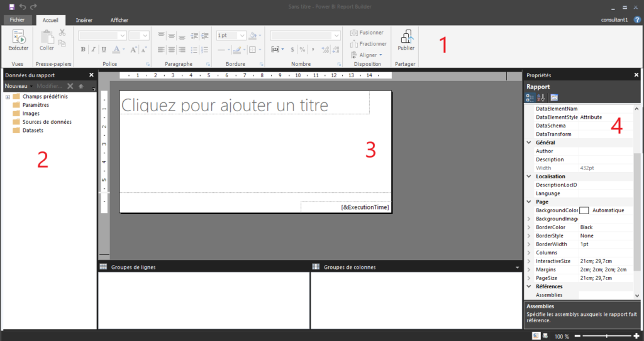The height and width of the screenshot is (341, 644).
Task: Click the BackgroundColor white color swatch
Action: tap(584, 210)
